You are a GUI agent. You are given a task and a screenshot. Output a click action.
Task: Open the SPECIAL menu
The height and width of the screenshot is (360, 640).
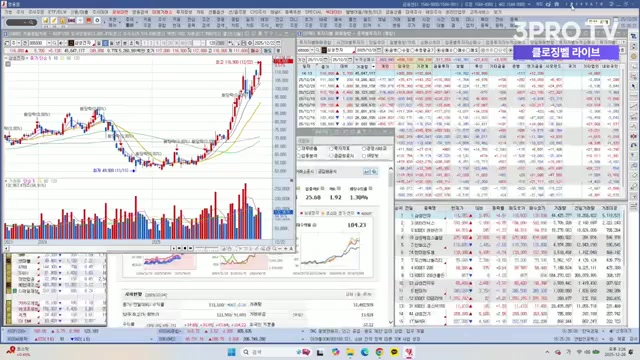coord(313,12)
